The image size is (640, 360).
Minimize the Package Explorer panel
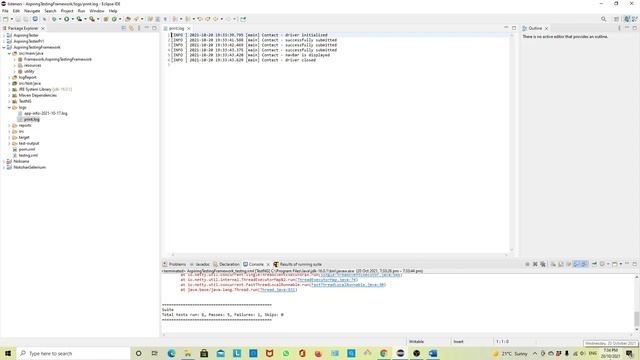tap(147, 28)
